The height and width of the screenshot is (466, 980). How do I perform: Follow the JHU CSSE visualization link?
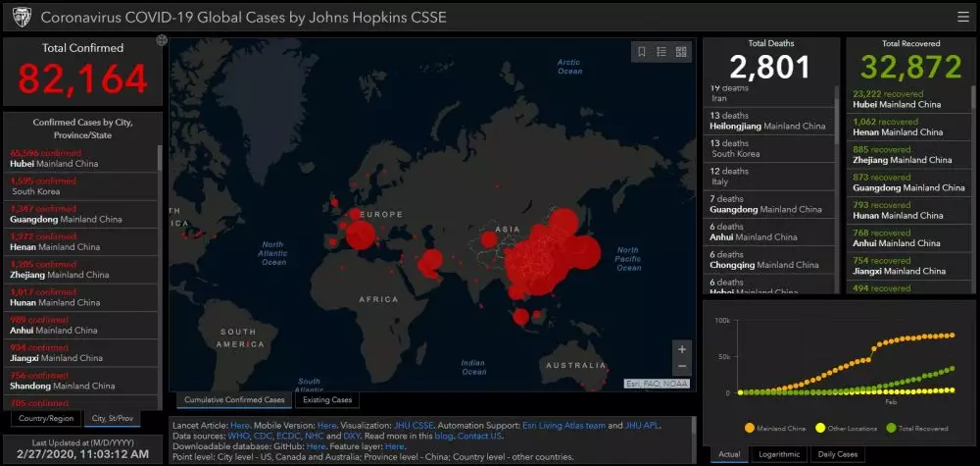[414, 426]
